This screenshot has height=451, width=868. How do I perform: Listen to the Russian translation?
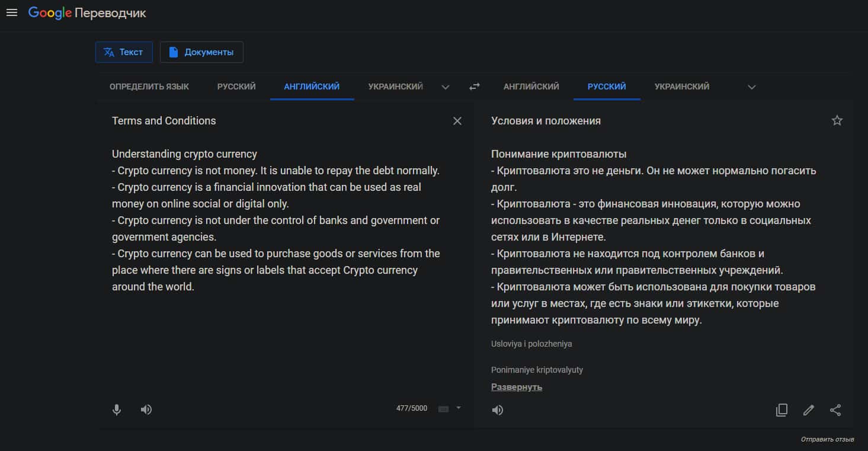498,410
